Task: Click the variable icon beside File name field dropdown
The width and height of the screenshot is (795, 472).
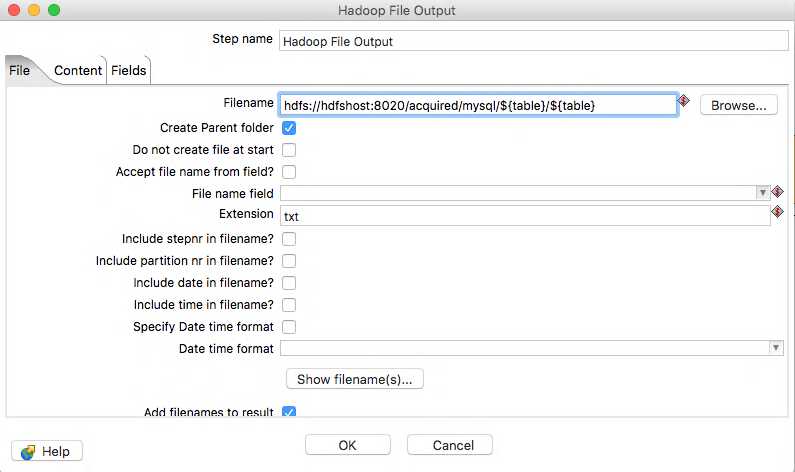Action: pyautogui.click(x=777, y=192)
